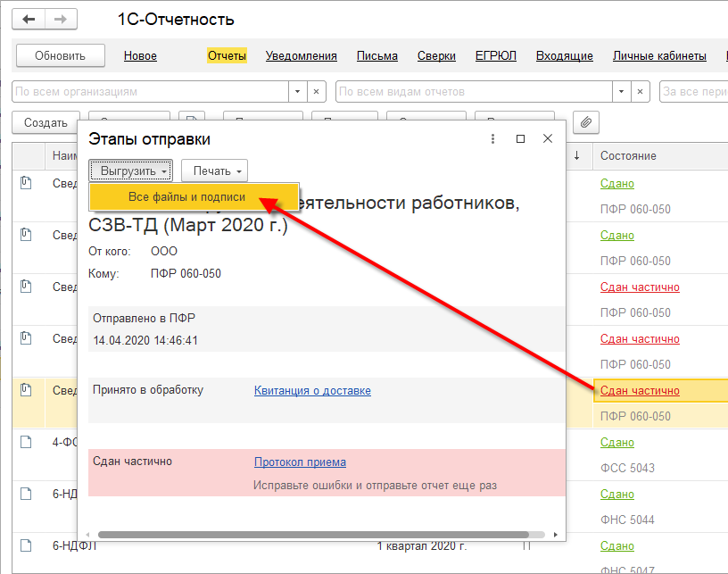Click the document icon in the 6-НДФЛ 1 квартал row
Screen dimensions: 728x574
coord(26,545)
